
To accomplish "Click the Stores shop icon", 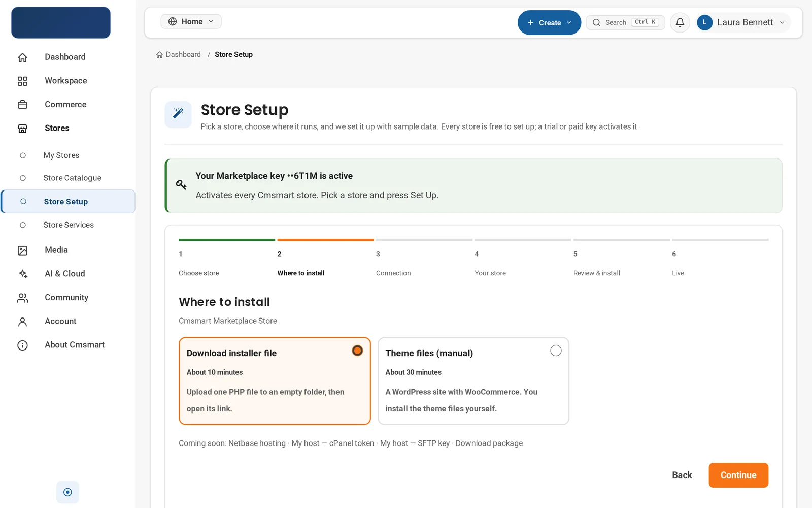I will [x=22, y=129].
